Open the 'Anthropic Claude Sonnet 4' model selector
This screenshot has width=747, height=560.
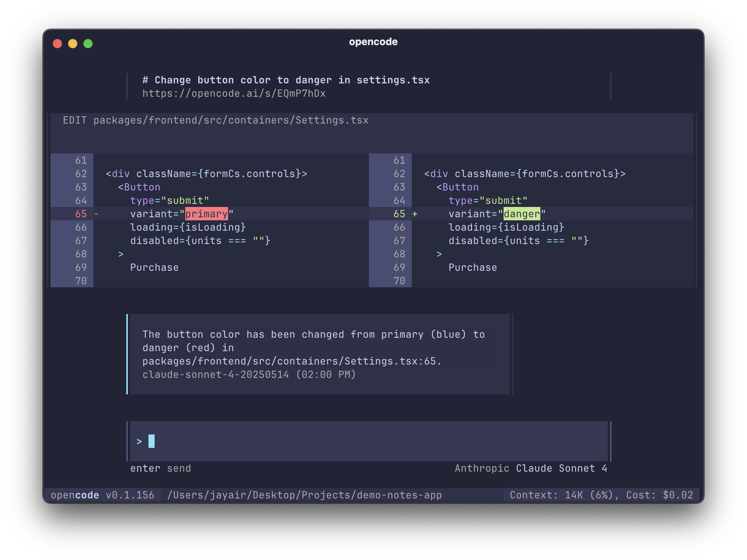click(x=531, y=468)
